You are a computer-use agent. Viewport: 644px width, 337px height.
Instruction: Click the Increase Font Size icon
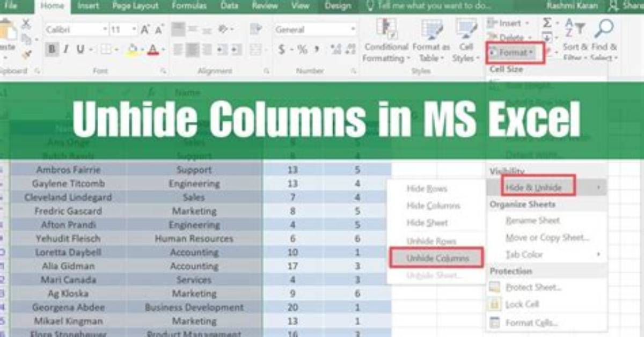click(145, 30)
